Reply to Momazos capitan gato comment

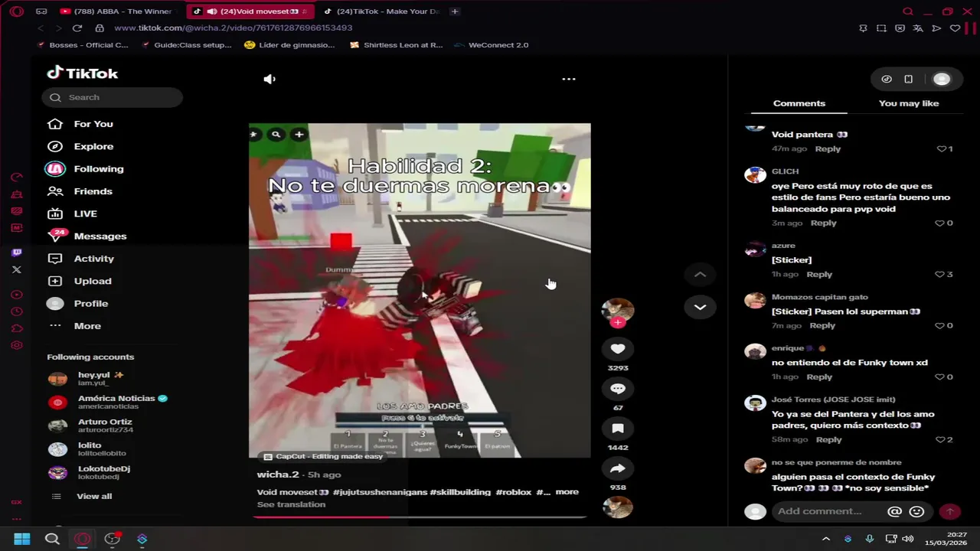pyautogui.click(x=822, y=325)
